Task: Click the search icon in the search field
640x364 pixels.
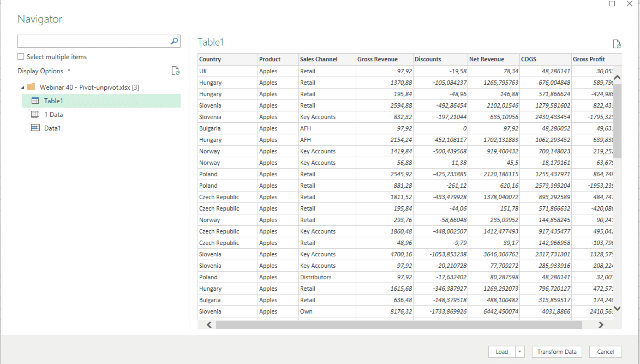Action: 174,41
